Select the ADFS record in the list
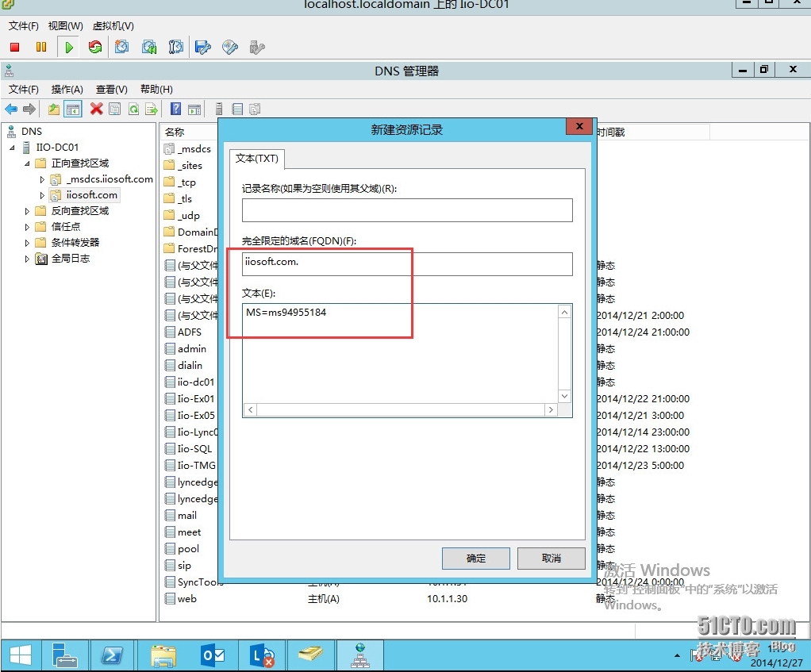811x672 pixels. (183, 332)
